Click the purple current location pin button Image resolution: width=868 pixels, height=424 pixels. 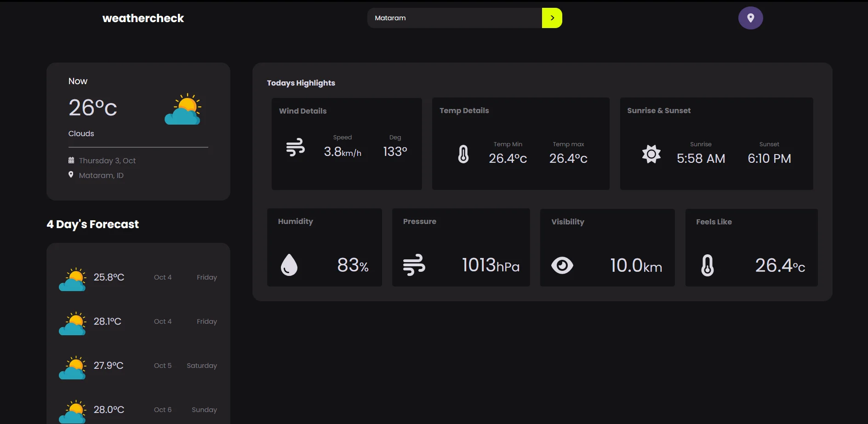(750, 18)
